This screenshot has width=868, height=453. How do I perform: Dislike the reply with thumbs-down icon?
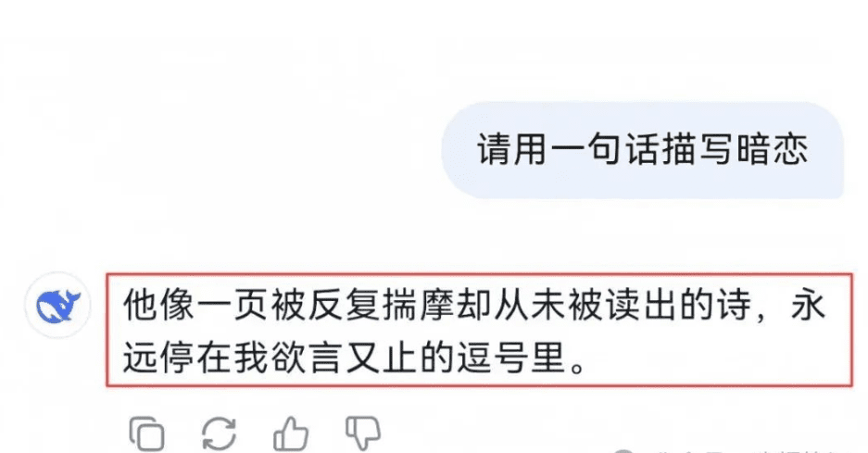click(x=363, y=433)
